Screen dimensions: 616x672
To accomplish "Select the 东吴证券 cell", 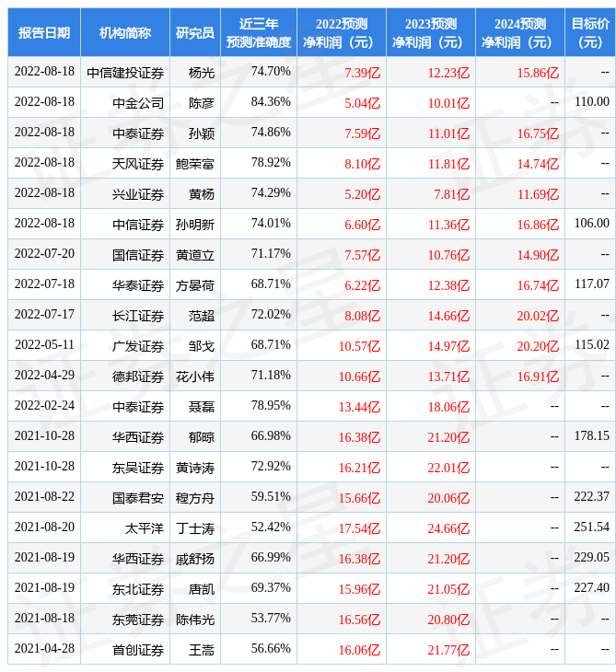I will point(125,468).
